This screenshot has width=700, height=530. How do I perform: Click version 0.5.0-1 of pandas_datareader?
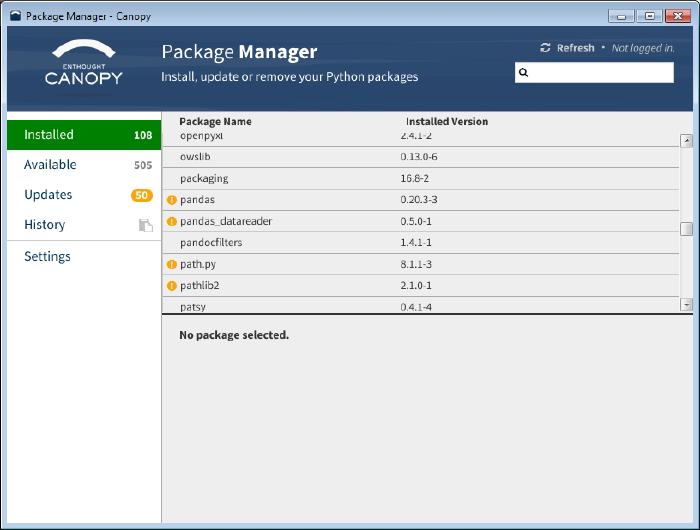click(416, 221)
